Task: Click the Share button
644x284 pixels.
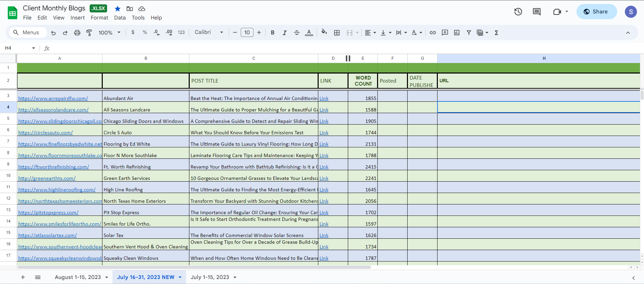Action: [596, 12]
